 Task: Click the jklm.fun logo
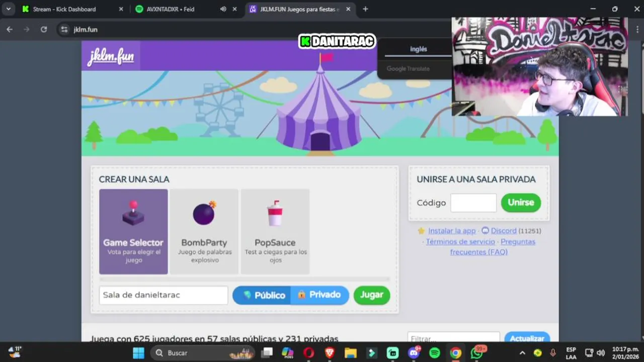111,56
